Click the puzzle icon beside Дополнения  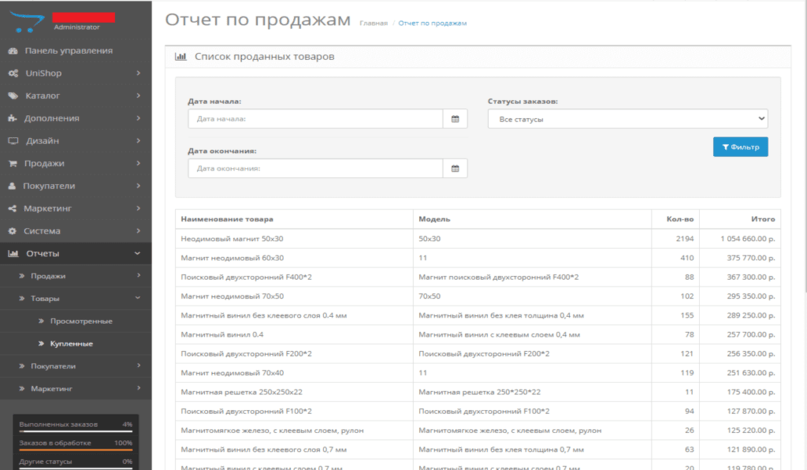(12, 118)
